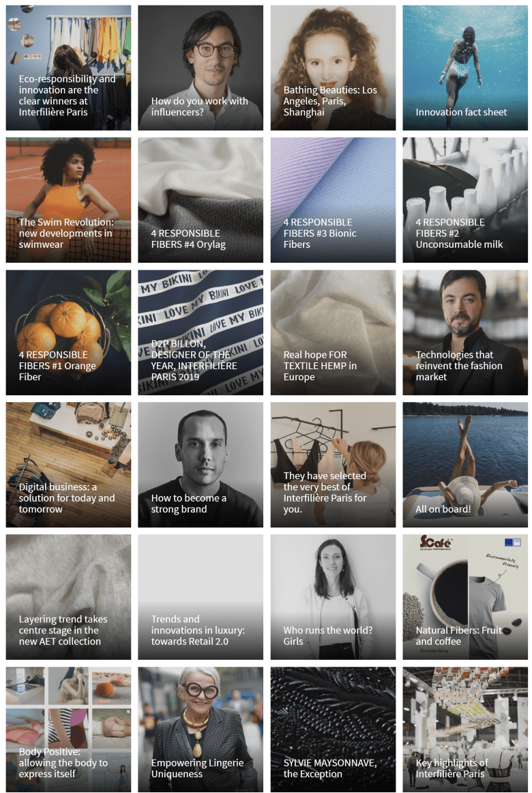Open 'Layering trend takes centre stage' article
This screenshot has height=793, width=532.
tap(68, 597)
